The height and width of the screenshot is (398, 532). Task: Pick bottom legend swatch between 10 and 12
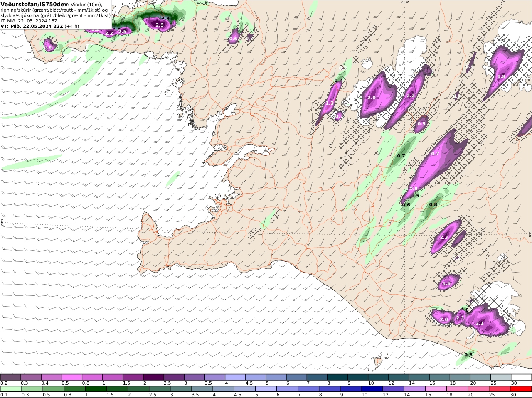tap(372, 389)
